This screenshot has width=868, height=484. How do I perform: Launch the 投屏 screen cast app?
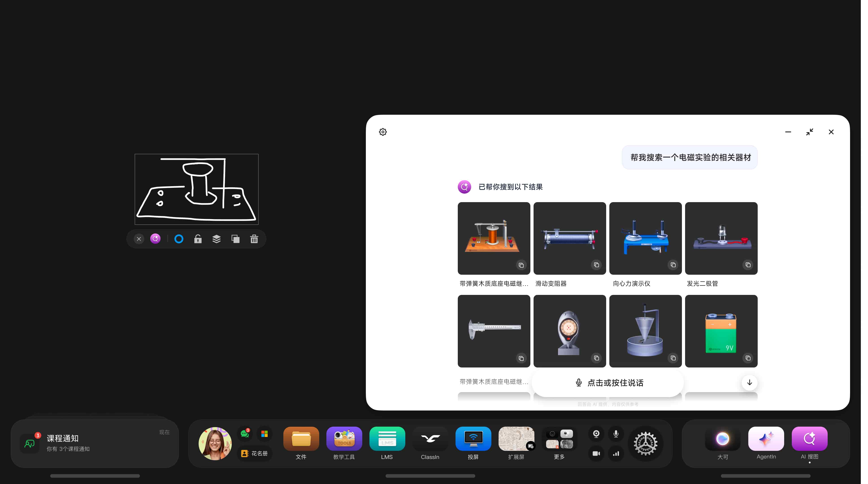click(x=473, y=439)
